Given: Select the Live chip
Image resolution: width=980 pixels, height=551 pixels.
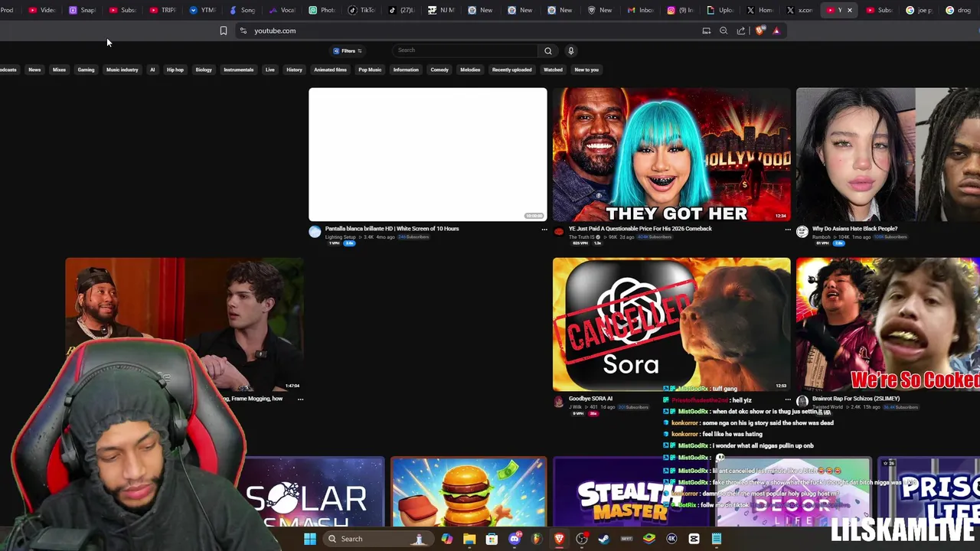Looking at the screenshot, I should (x=269, y=70).
